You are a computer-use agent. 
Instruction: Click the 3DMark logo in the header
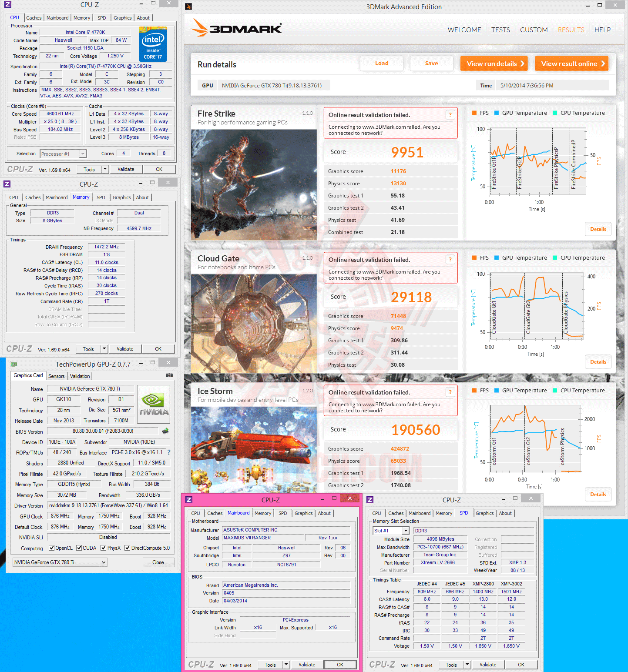237,28
